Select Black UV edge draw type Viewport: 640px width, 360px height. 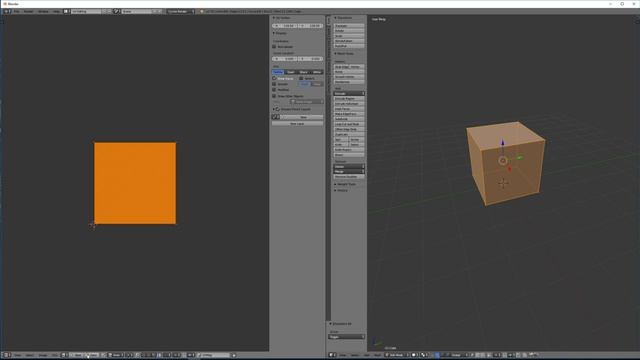304,72
